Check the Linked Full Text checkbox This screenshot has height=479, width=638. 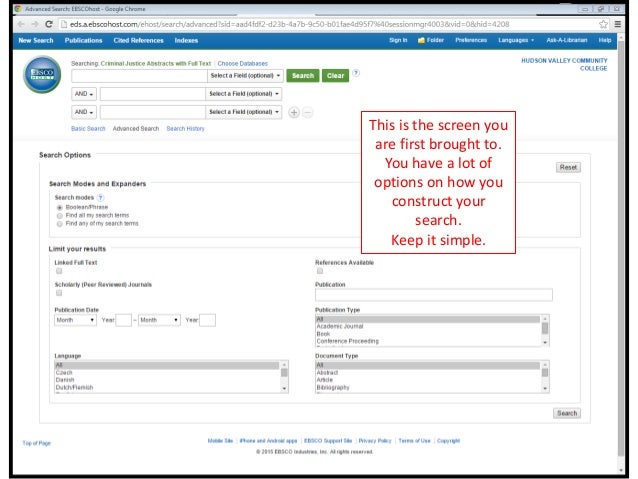pos(59,271)
